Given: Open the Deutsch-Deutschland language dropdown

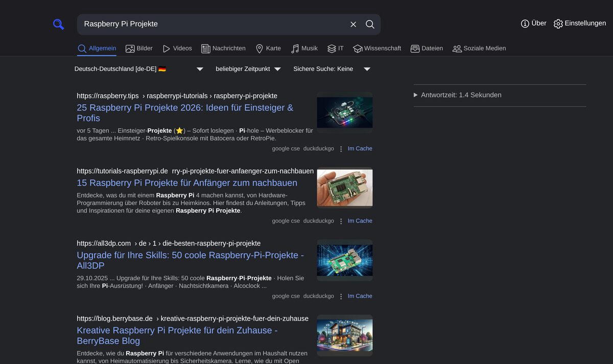Looking at the screenshot, I should [139, 69].
